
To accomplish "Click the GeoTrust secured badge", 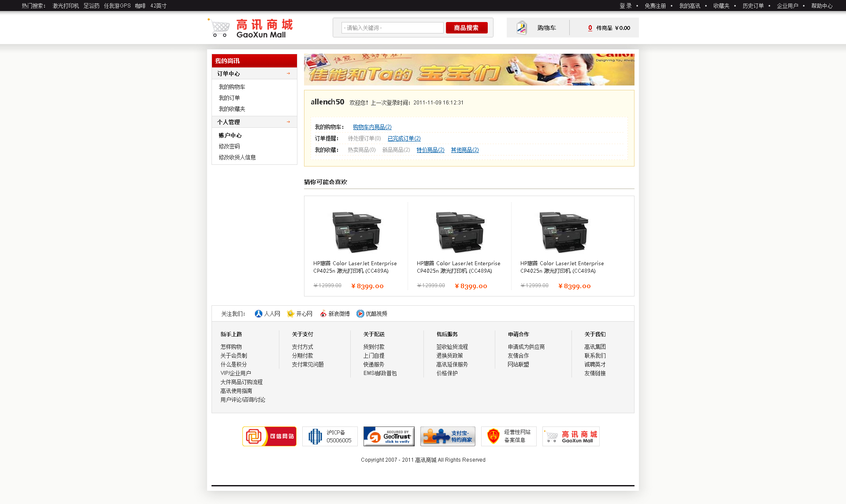I will click(389, 436).
